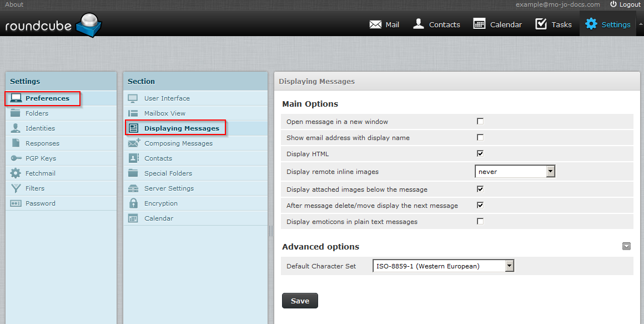
Task: Click the Encryption padlock icon
Action: coord(133,203)
